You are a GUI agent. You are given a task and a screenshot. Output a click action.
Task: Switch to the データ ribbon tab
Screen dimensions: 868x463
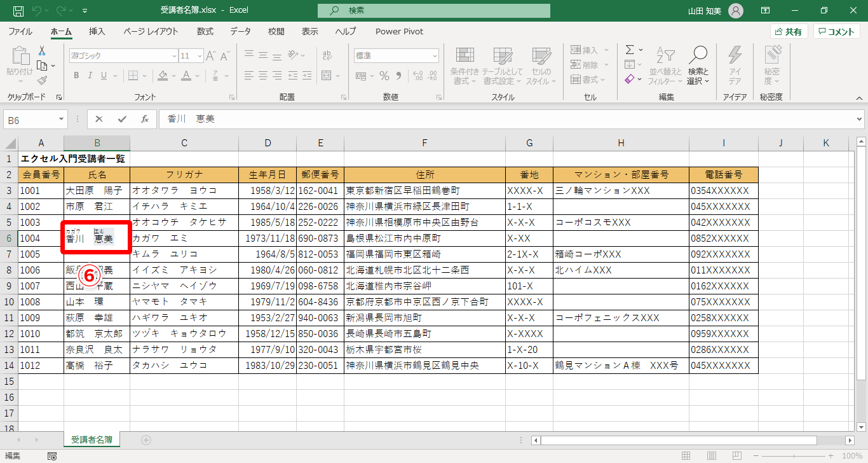(240, 31)
